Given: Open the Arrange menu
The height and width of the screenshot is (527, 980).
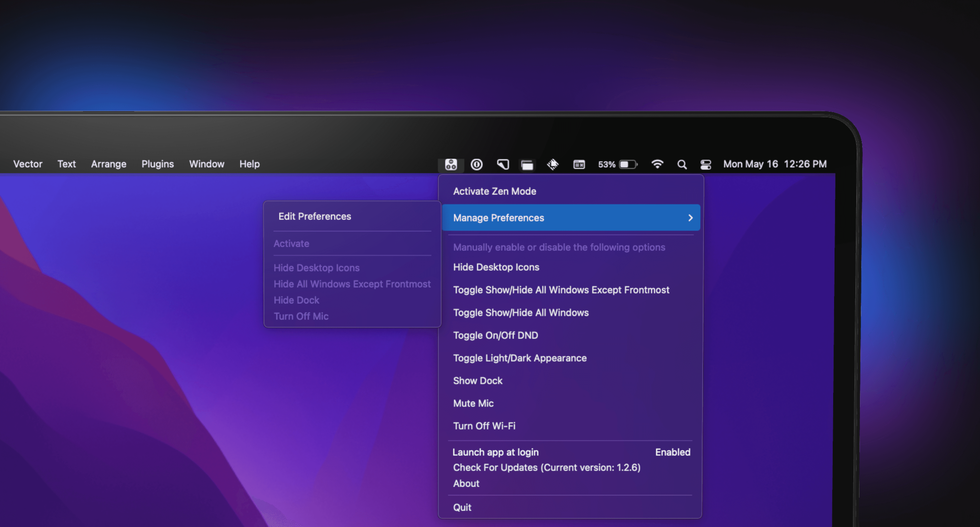Looking at the screenshot, I should 108,164.
